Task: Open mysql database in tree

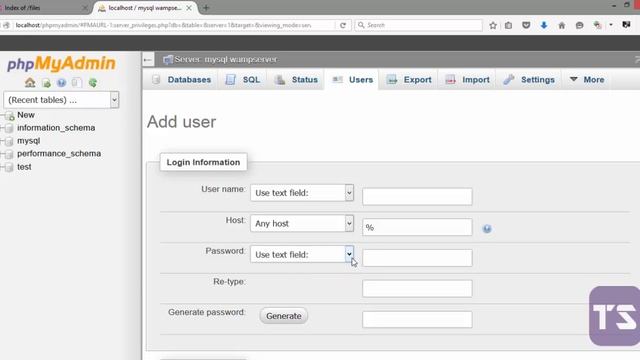Action: point(29,141)
